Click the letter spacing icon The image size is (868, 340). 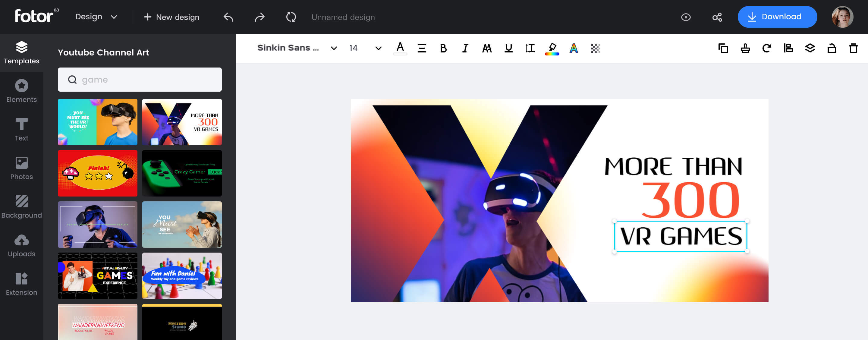point(530,48)
